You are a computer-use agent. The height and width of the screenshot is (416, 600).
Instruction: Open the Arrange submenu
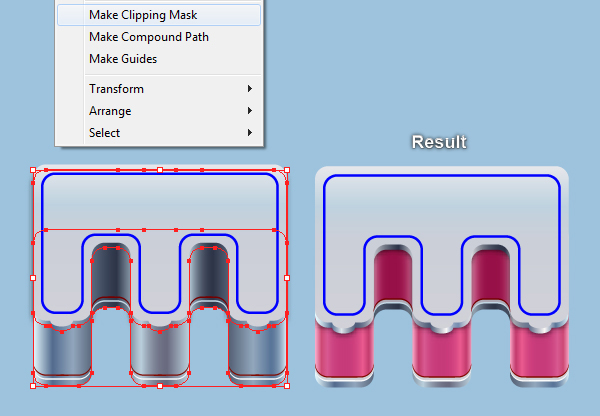tap(159, 111)
